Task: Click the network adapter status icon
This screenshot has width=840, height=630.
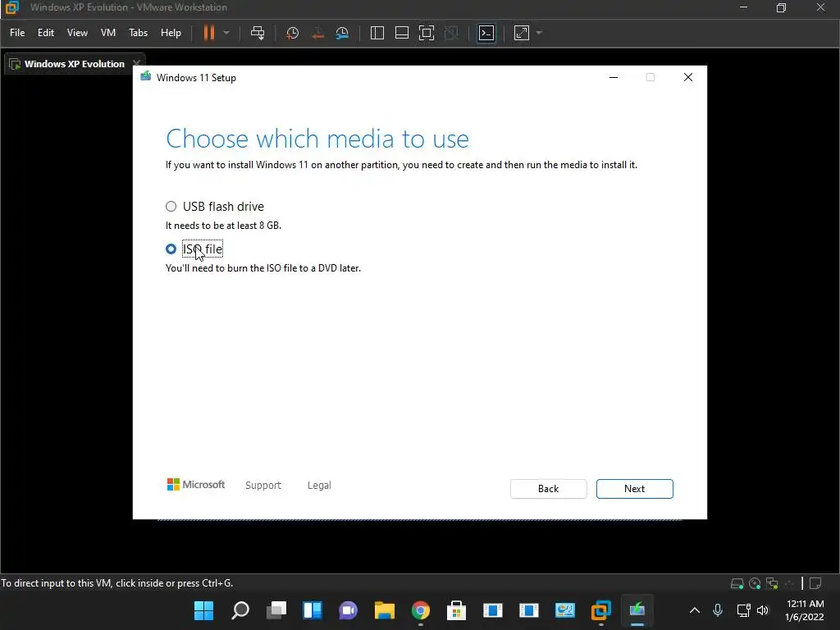Action: point(772,583)
